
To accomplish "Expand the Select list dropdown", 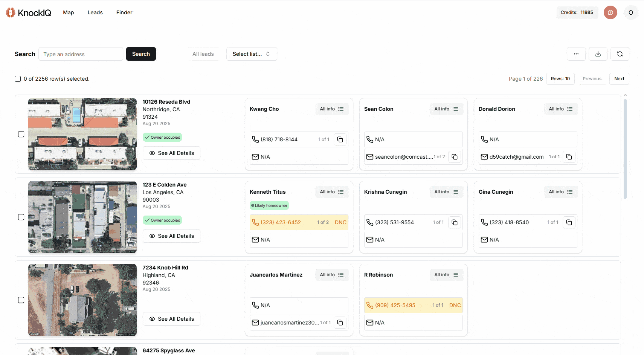I will click(x=251, y=54).
